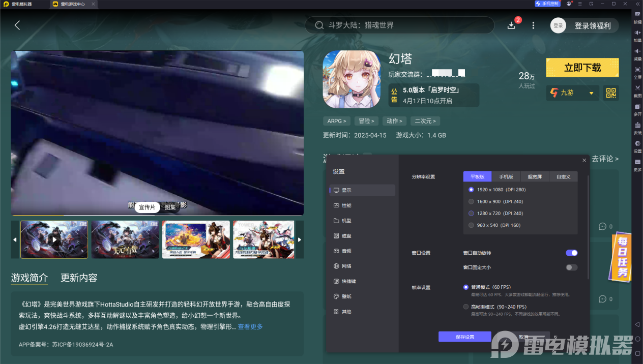
Task: Expand the ARPG game category
Action: [x=336, y=121]
